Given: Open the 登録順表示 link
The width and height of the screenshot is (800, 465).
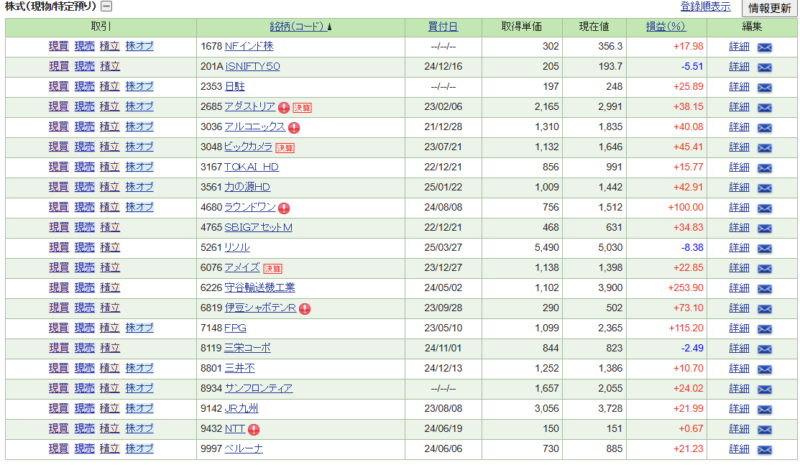Looking at the screenshot, I should pyautogui.click(x=705, y=7).
